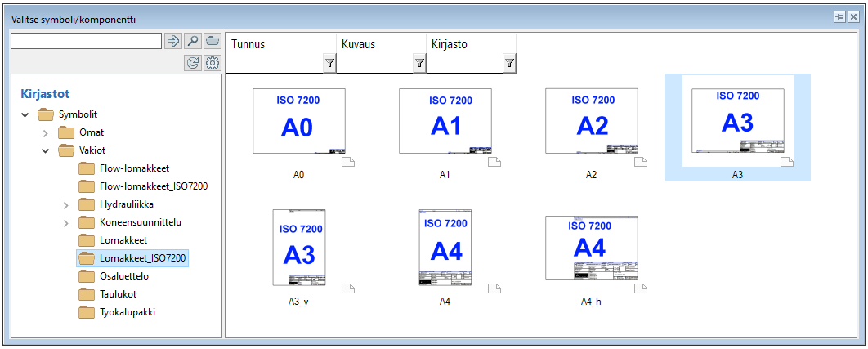Select the Flow-lomakkeet folder

[133, 168]
